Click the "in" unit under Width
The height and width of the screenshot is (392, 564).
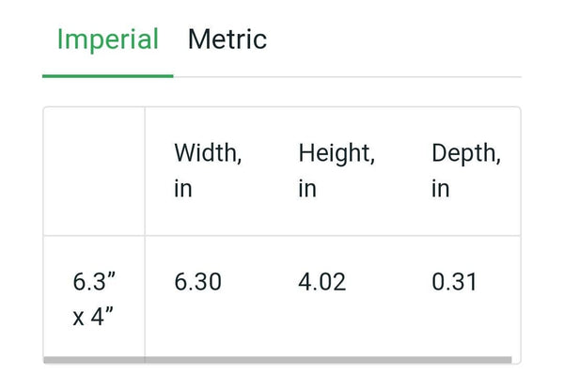click(x=183, y=189)
